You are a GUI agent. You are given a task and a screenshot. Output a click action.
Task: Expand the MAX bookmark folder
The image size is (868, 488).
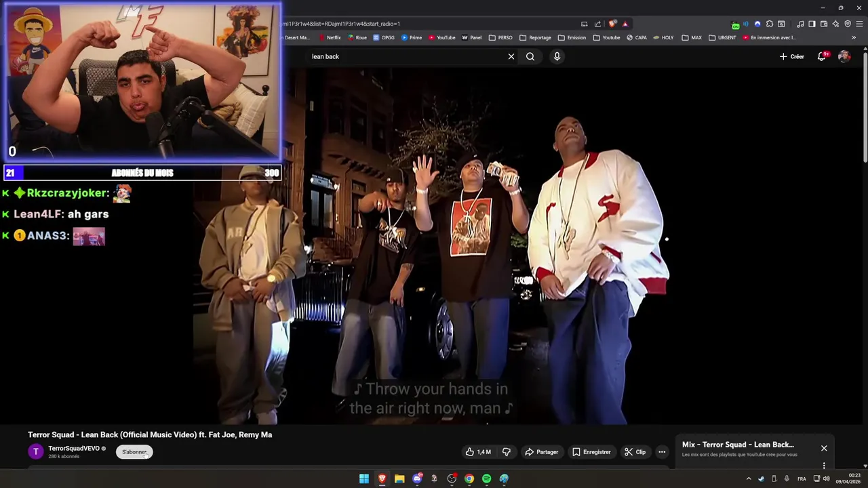pos(692,38)
